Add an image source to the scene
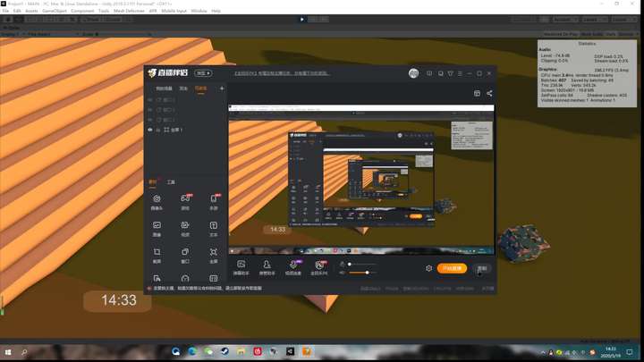 [x=157, y=229]
